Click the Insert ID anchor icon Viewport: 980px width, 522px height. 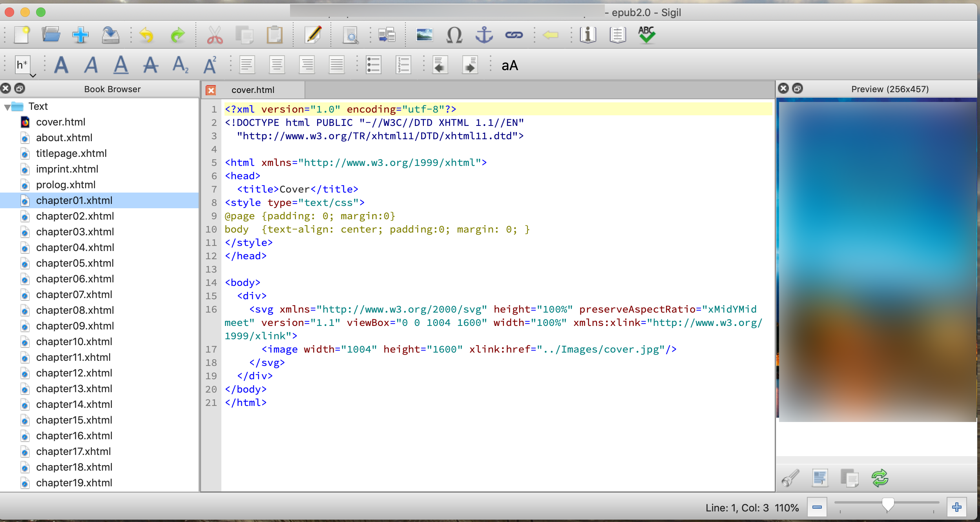(x=484, y=35)
